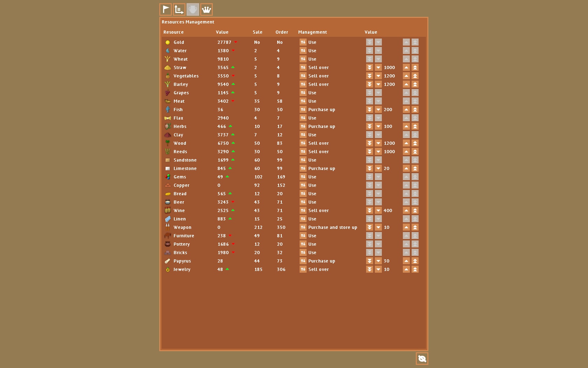The height and width of the screenshot is (368, 588).
Task: Toggle management mode for Fish
Action: pos(303,109)
